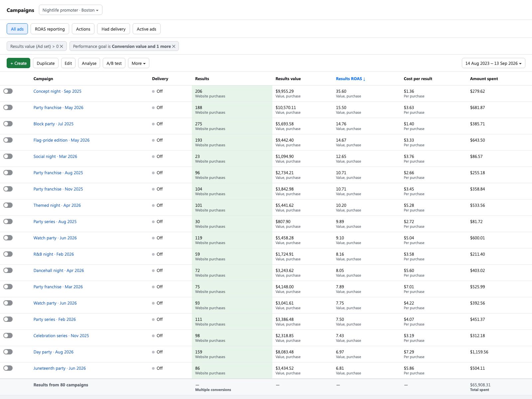Open the Juneteenth party · Jun 2026 campaign
The width and height of the screenshot is (532, 399).
tap(60, 368)
